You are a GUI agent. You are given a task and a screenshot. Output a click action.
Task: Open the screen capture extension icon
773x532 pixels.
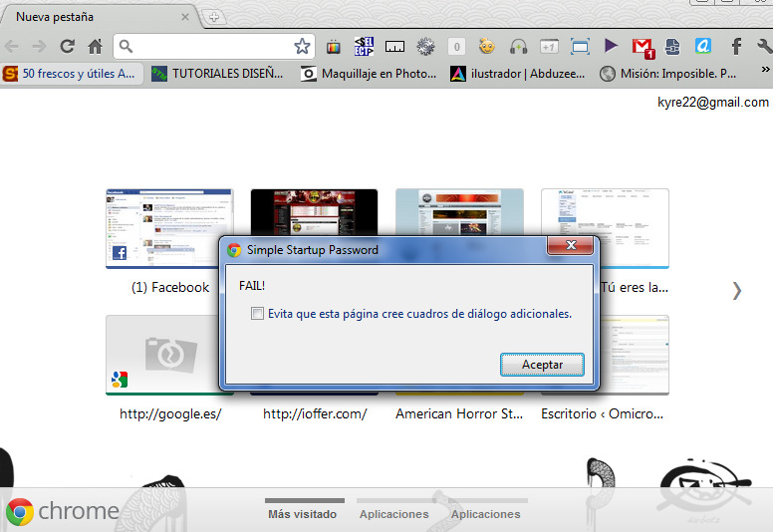(580, 47)
